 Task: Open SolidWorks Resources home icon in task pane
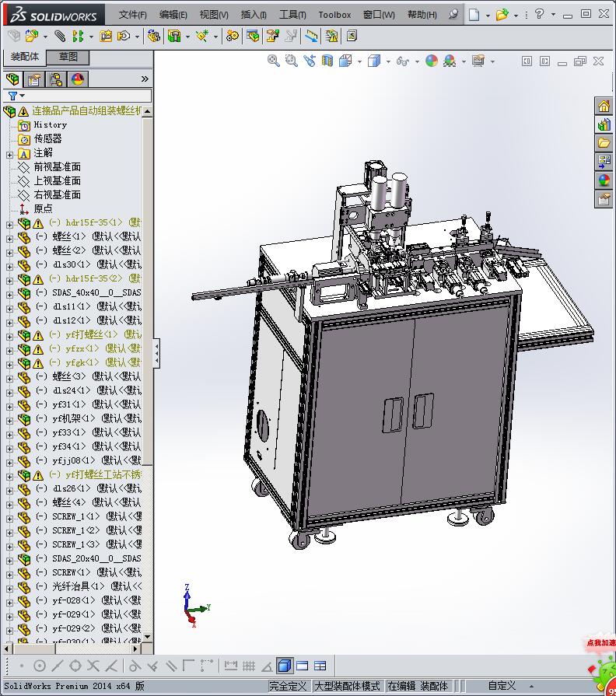604,107
